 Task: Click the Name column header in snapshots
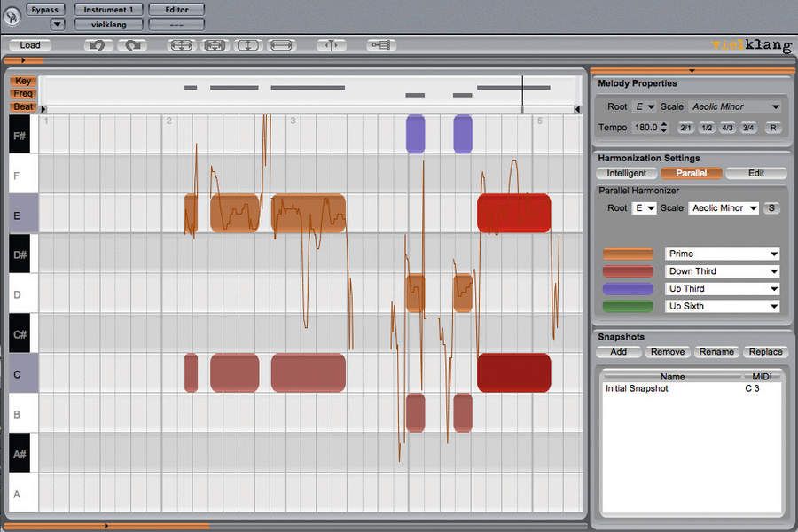[672, 377]
